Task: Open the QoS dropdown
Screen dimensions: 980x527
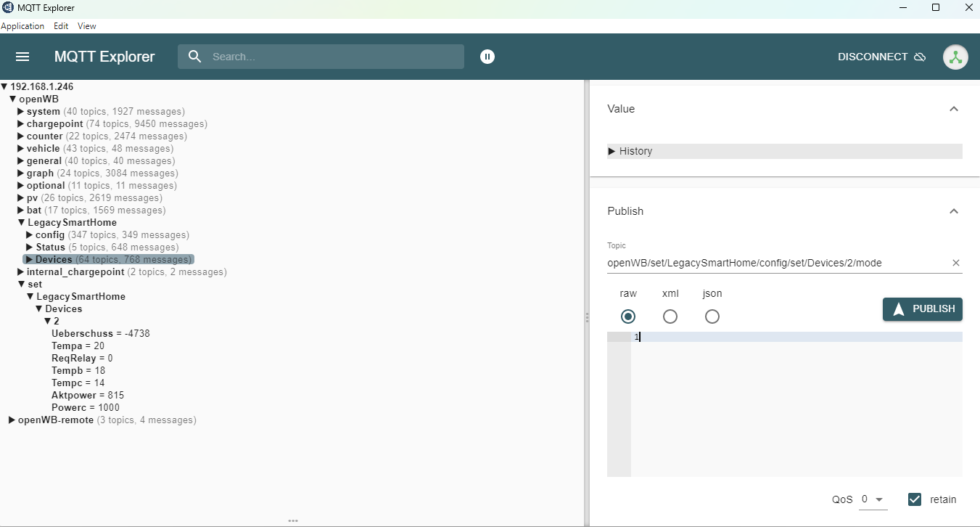Action: point(873,499)
